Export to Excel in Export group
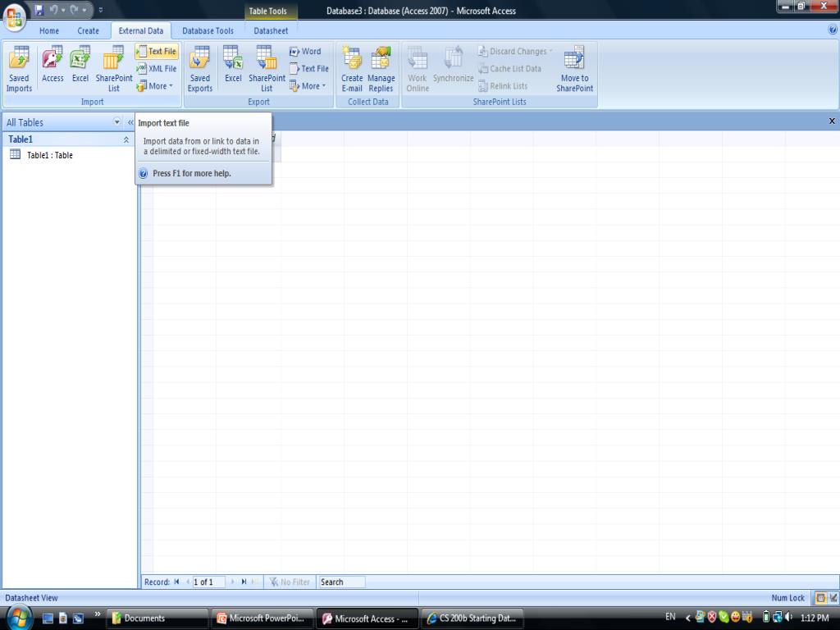The image size is (840, 630). point(233,64)
